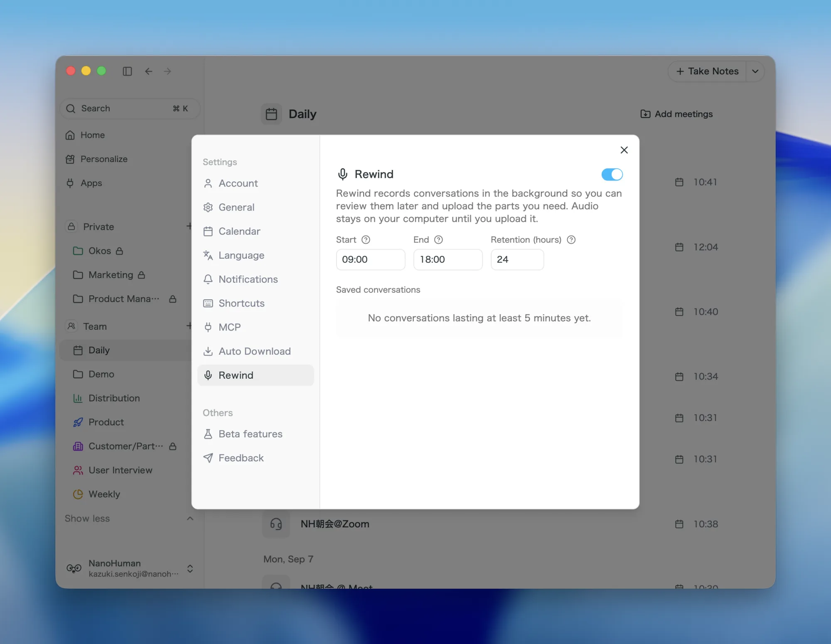This screenshot has height=644, width=831.
Task: Select MCP settings section
Action: coord(255,327)
